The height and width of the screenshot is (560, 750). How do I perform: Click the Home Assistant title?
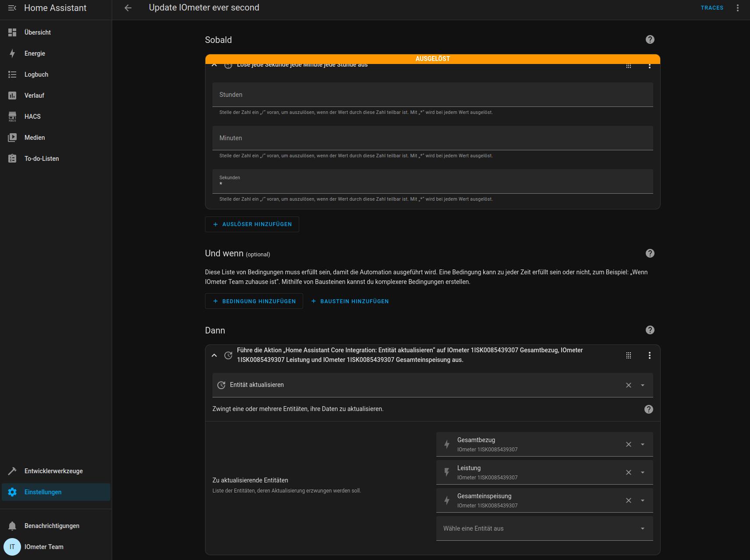[55, 8]
